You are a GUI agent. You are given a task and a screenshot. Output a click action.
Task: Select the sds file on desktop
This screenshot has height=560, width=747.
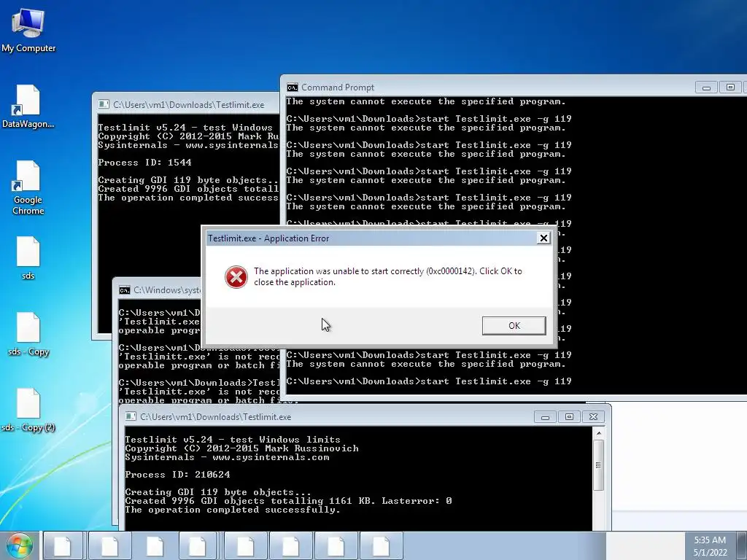(28, 257)
